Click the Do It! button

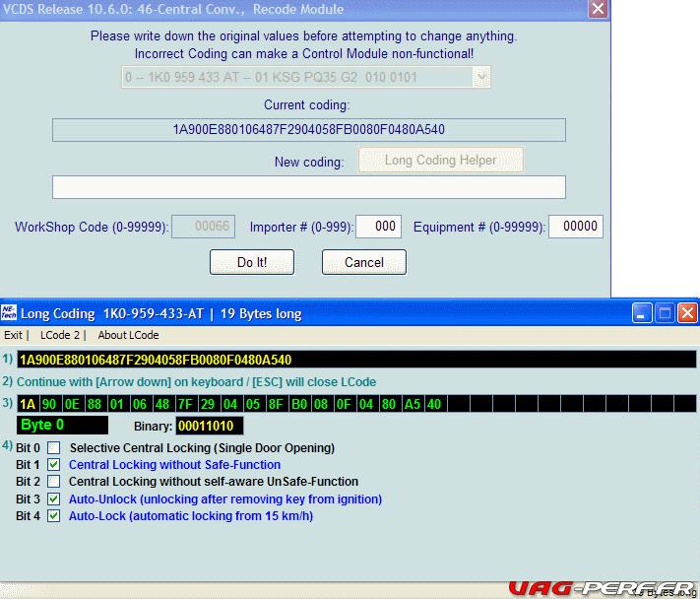click(252, 262)
